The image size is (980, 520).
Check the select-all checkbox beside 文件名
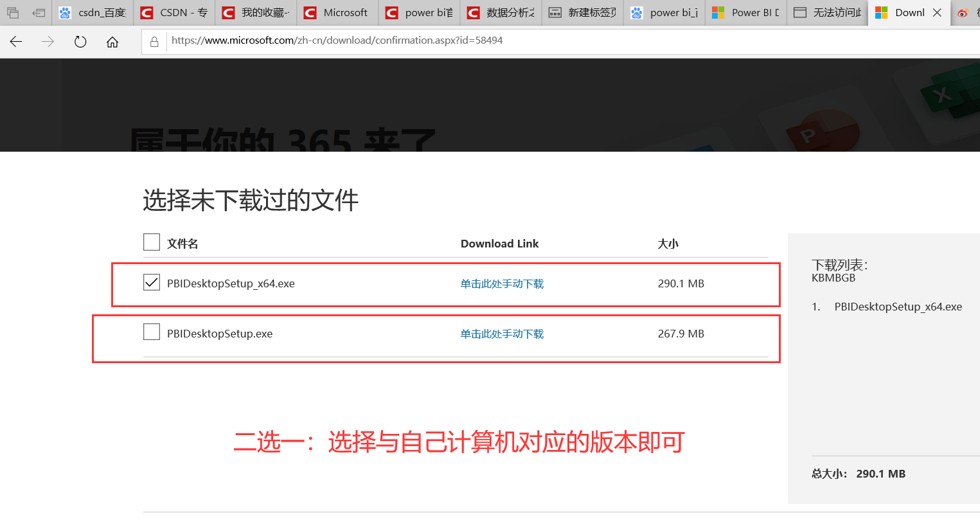point(152,242)
